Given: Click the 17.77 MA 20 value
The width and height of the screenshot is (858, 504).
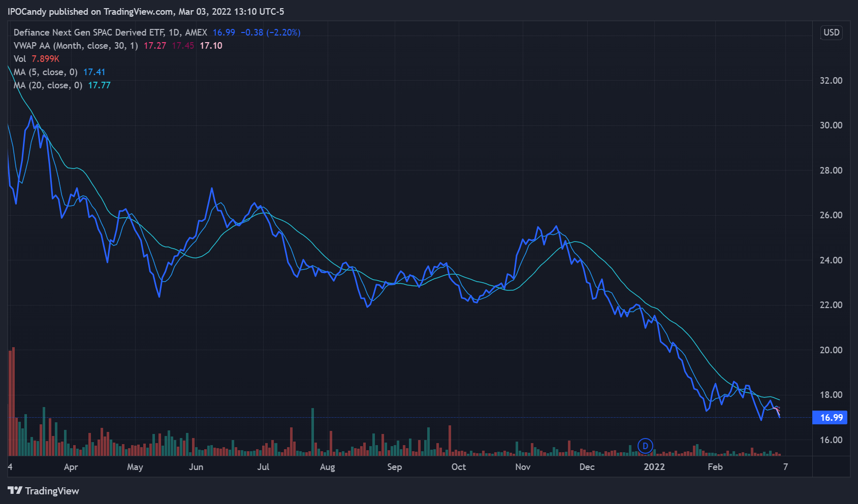Looking at the screenshot, I should (99, 85).
